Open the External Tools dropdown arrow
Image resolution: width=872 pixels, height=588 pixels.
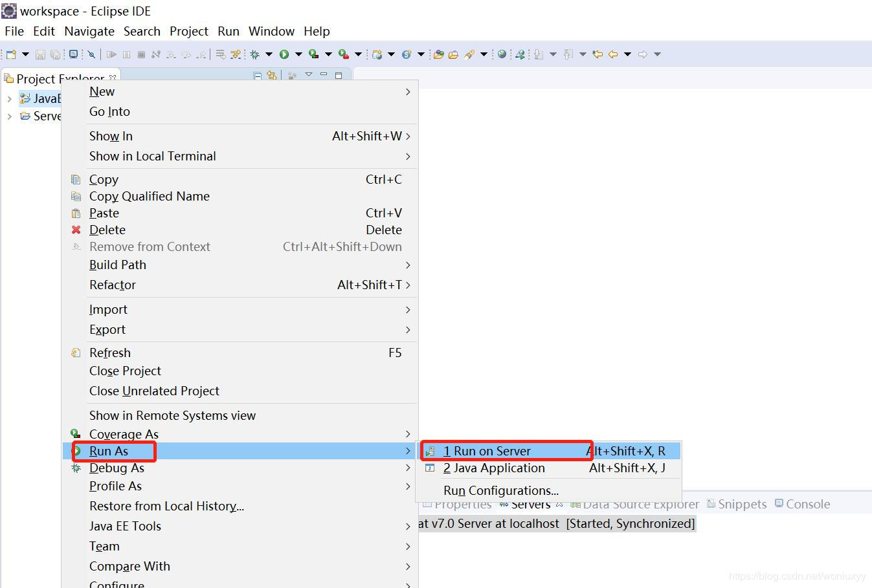[x=358, y=54]
